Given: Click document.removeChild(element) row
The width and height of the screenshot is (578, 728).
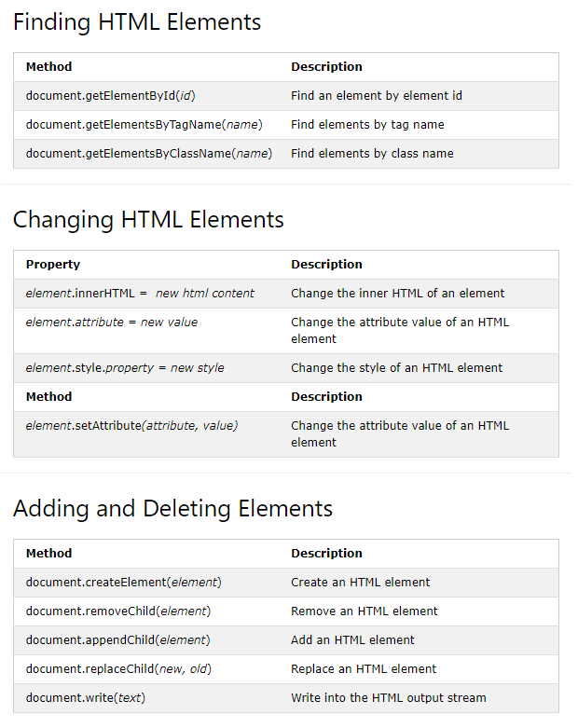Looking at the screenshot, I should 286,611.
